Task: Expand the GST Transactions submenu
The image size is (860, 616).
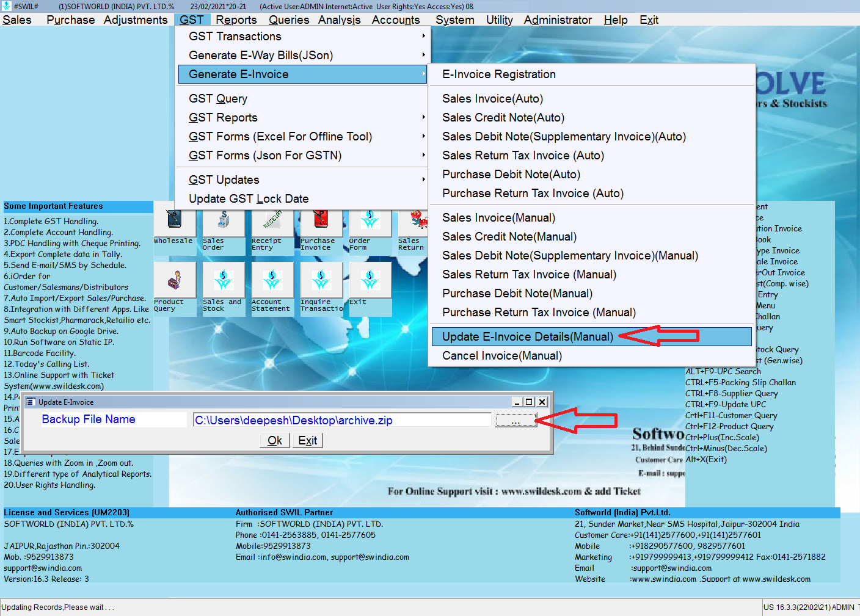Action: [x=302, y=37]
